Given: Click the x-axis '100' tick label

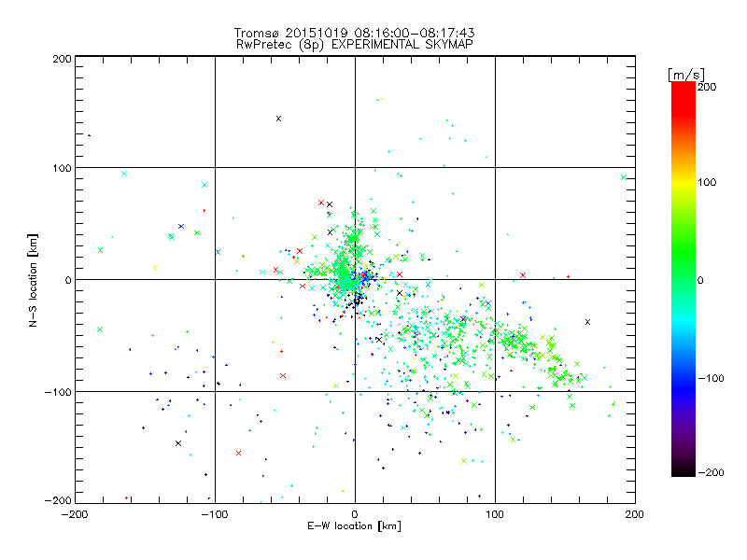Looking at the screenshot, I should point(495,514).
